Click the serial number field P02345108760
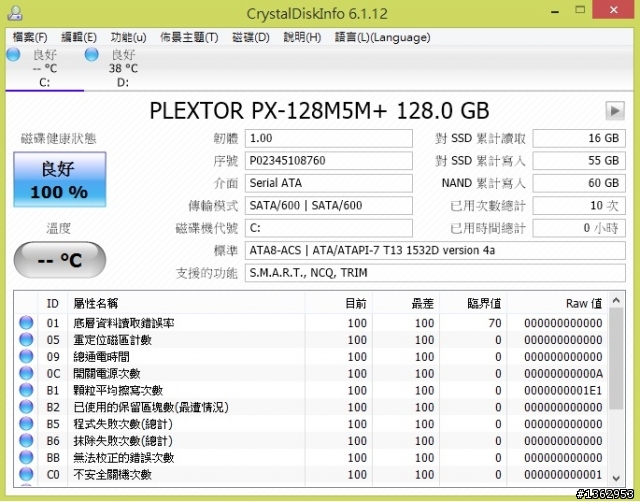This screenshot has width=640, height=502. (329, 161)
